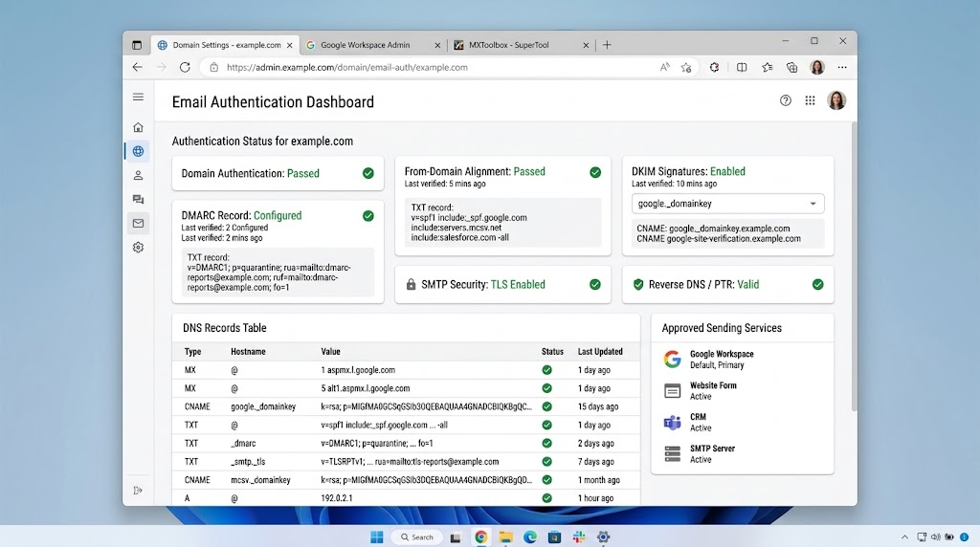The width and height of the screenshot is (980, 547).
Task: Click the Website Form service icon
Action: pos(673,391)
